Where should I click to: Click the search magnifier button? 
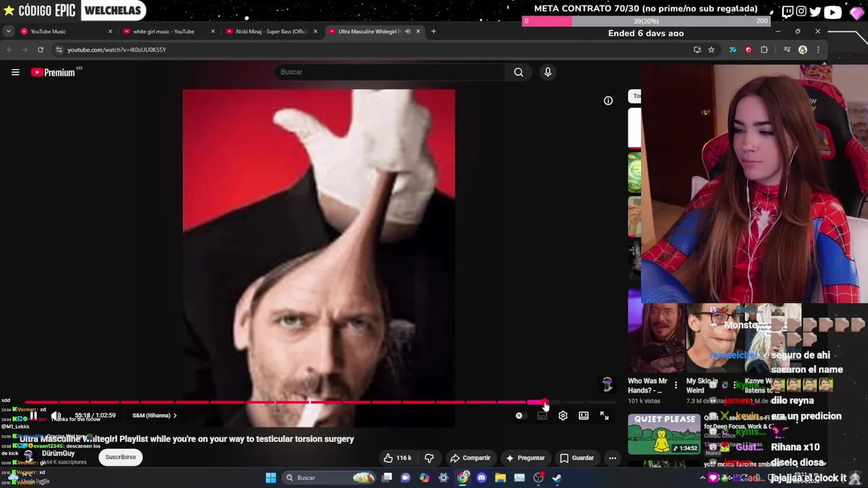[518, 72]
